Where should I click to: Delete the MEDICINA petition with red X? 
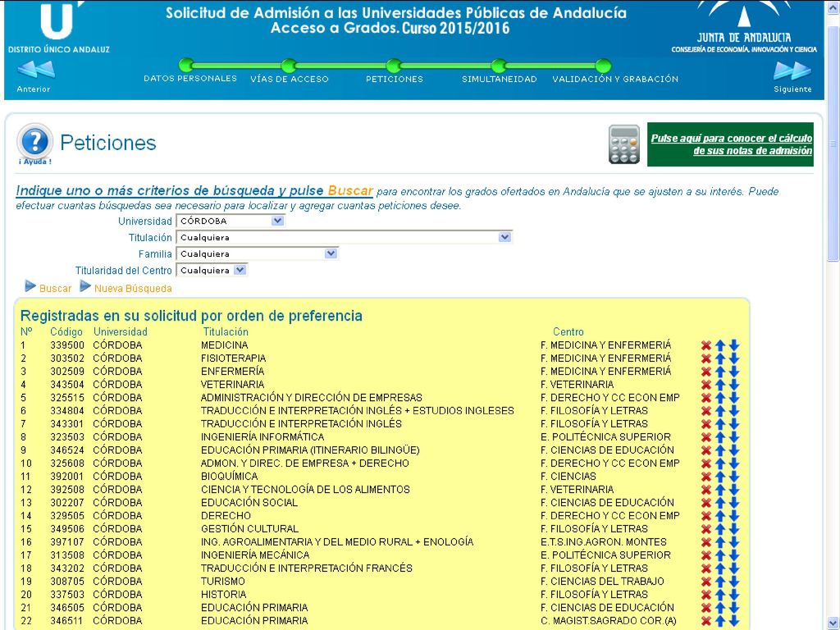[x=706, y=345]
